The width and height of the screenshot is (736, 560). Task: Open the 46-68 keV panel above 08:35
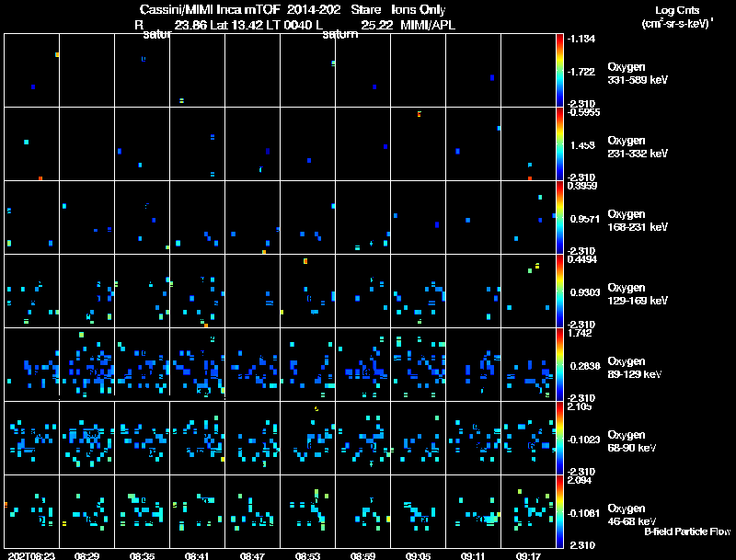click(142, 511)
